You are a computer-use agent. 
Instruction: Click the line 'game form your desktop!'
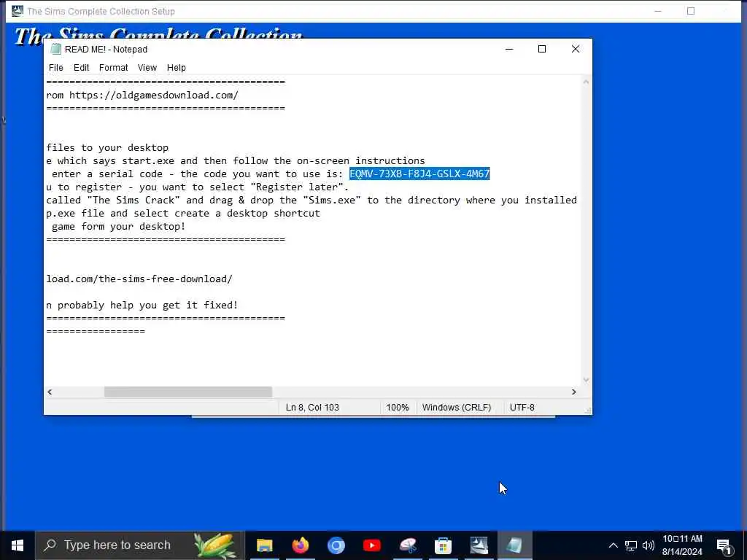(x=118, y=227)
